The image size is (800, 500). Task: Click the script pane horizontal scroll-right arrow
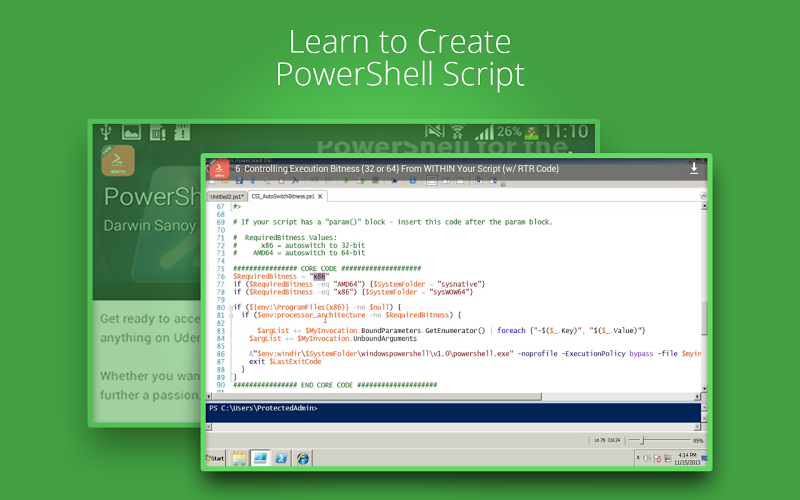point(697,396)
